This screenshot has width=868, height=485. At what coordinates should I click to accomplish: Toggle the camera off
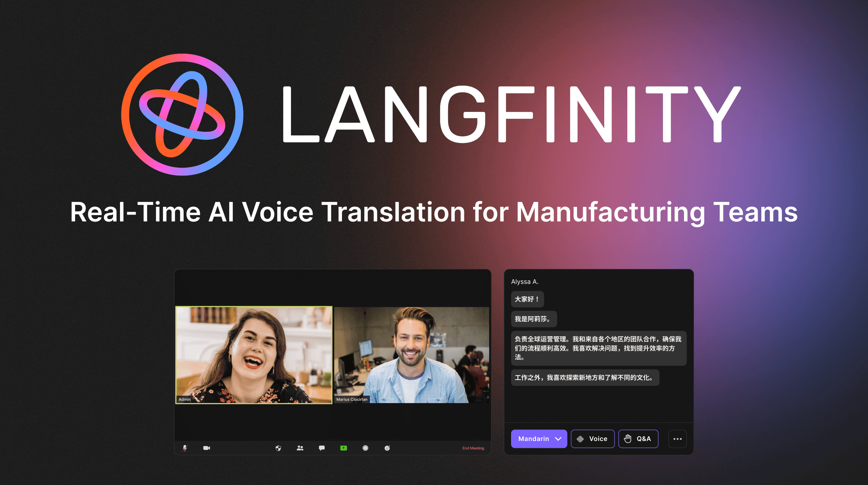(x=207, y=447)
